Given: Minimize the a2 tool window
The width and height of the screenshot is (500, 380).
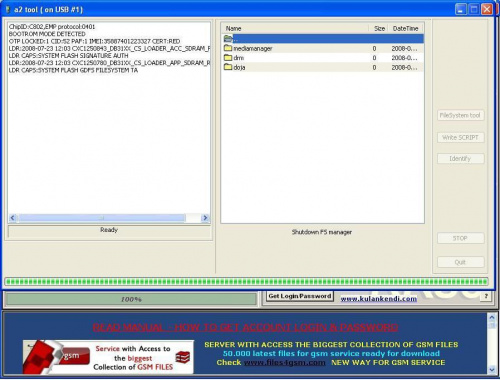Looking at the screenshot, I should click(461, 9).
